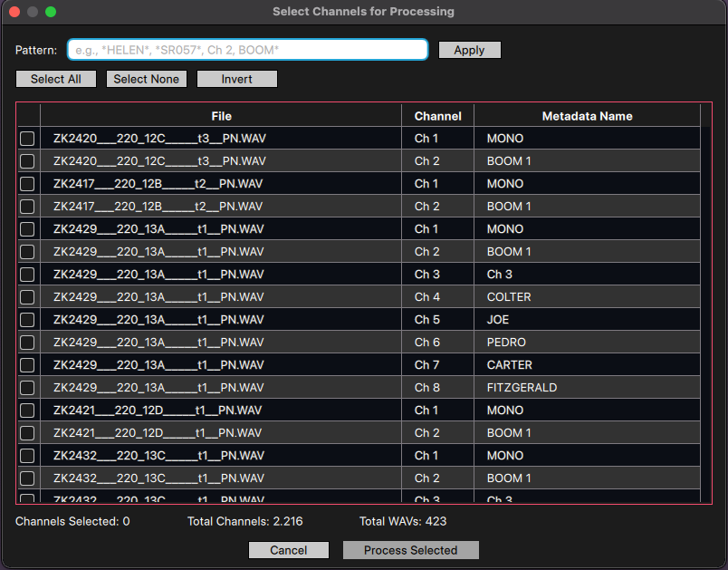This screenshot has width=728, height=570.
Task: Click ZK2429 file name in the FITZGERALD row
Action: coord(158,388)
